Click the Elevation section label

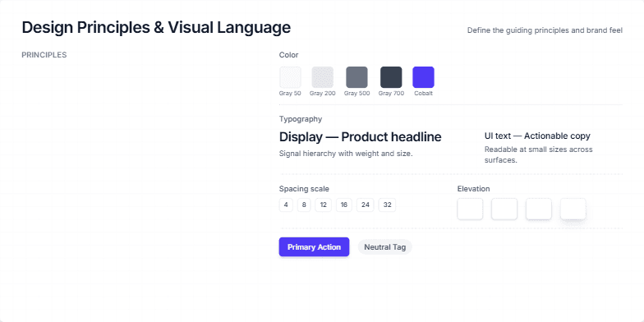[473, 189]
